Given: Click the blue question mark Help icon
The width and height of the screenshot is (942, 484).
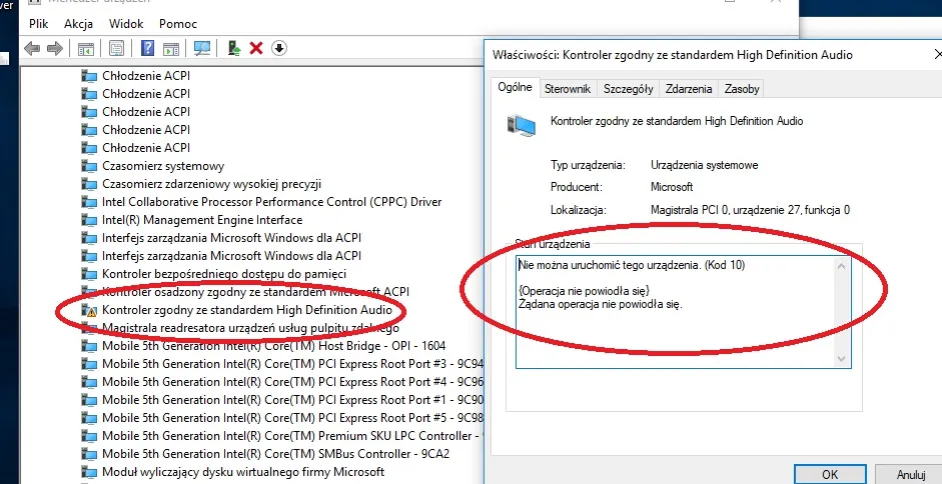Looking at the screenshot, I should (x=148, y=48).
